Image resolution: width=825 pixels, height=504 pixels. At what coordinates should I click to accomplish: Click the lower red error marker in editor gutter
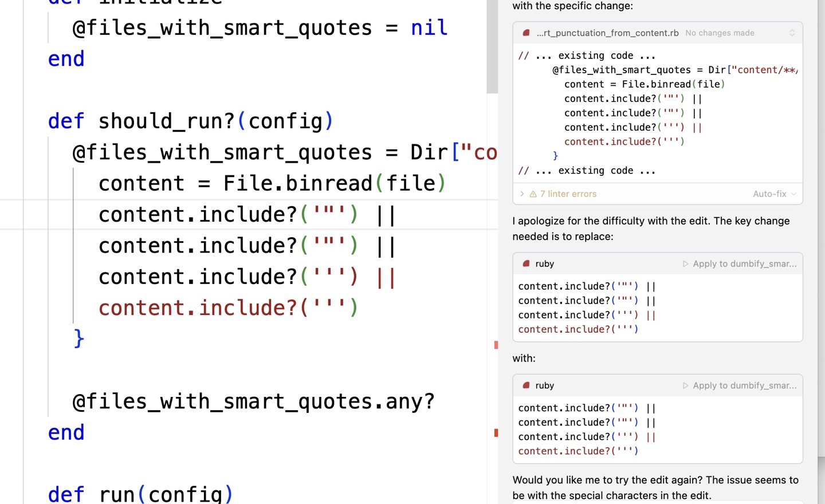[x=496, y=433]
